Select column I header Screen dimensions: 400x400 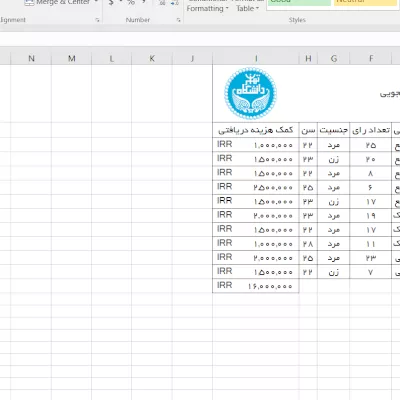click(256, 59)
